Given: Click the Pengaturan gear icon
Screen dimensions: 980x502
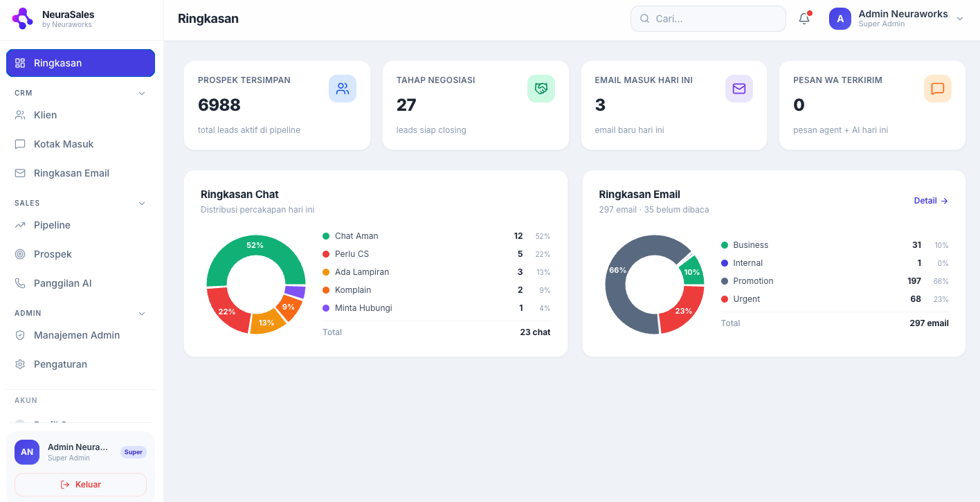Looking at the screenshot, I should coord(20,364).
